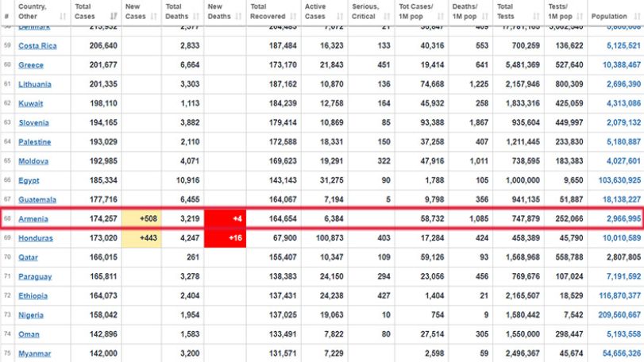Click Greece population figure link
The width and height of the screenshot is (644, 362).
622,65
